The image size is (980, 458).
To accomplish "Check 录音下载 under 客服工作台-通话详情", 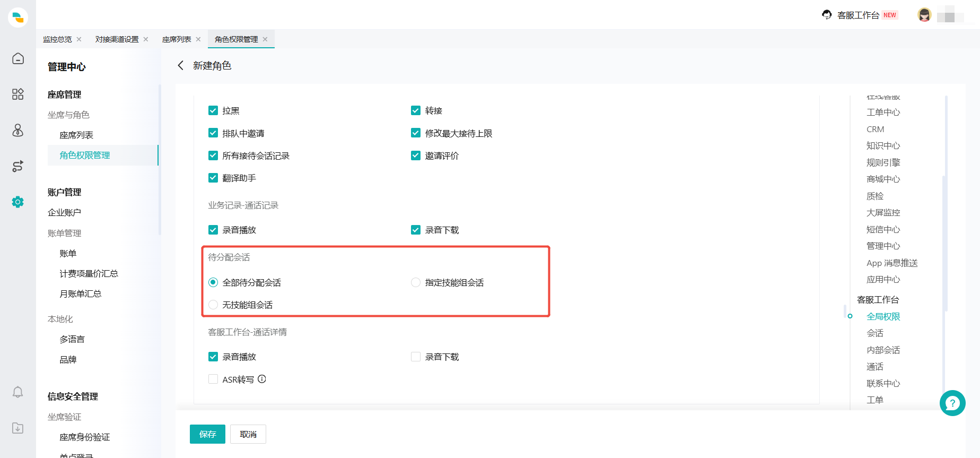I will 416,357.
